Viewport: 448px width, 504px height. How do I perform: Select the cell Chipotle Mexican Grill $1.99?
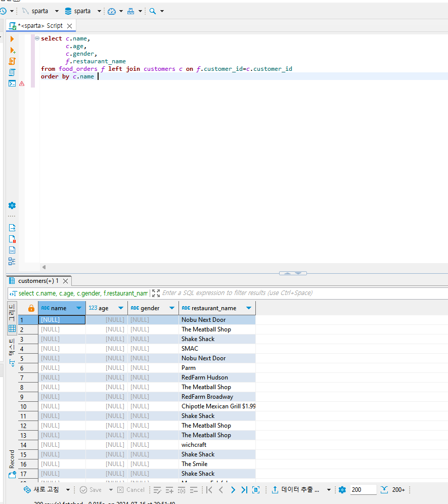217,406
